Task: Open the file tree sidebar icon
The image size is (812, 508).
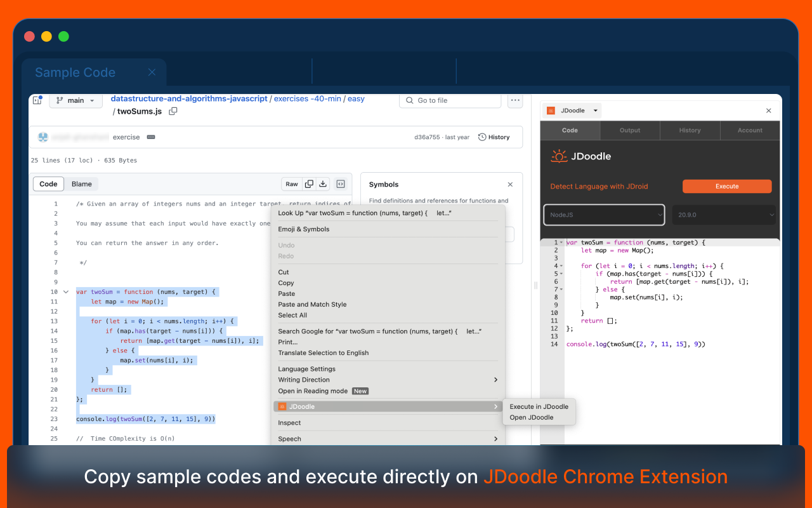Action: [37, 100]
